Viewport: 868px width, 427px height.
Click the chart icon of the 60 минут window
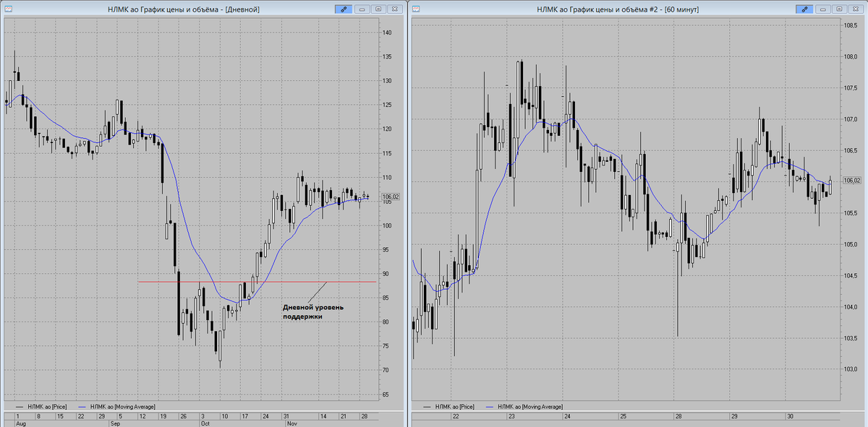click(417, 9)
